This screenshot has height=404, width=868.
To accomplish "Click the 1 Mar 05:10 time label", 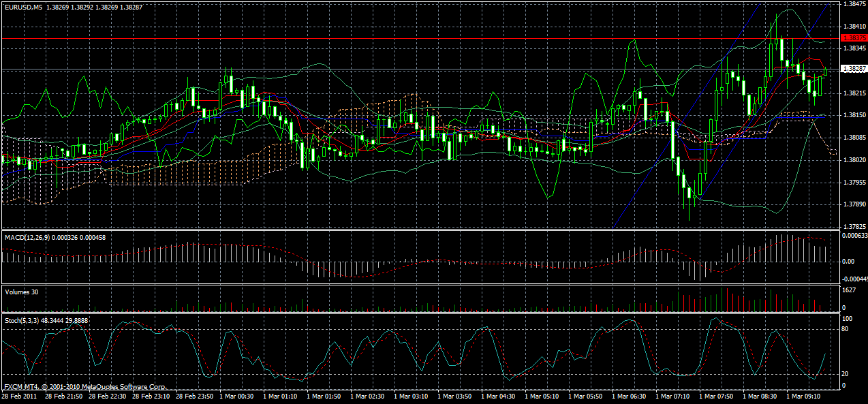I will pyautogui.click(x=543, y=396).
